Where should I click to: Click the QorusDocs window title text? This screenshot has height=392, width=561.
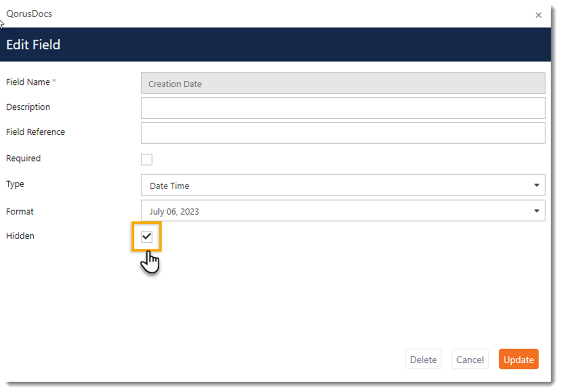pyautogui.click(x=29, y=14)
